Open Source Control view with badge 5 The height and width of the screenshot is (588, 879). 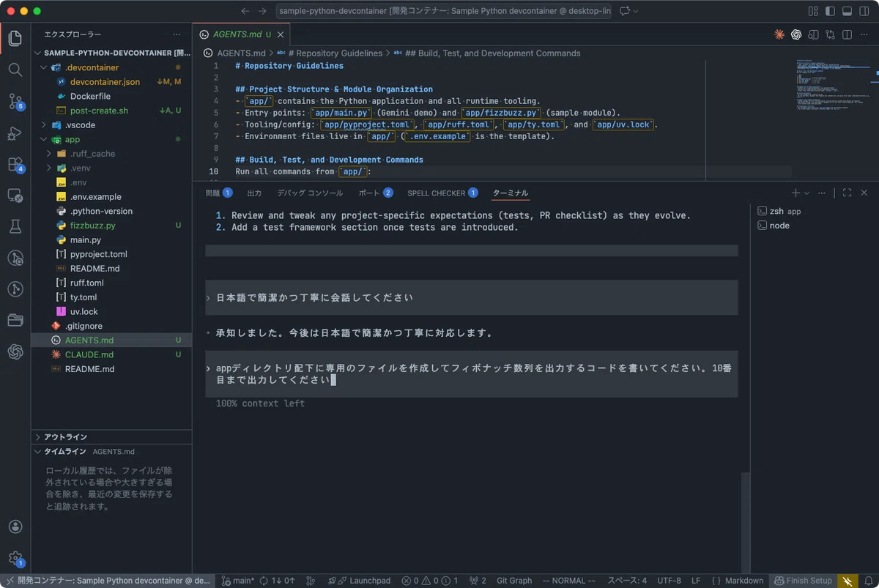15,102
